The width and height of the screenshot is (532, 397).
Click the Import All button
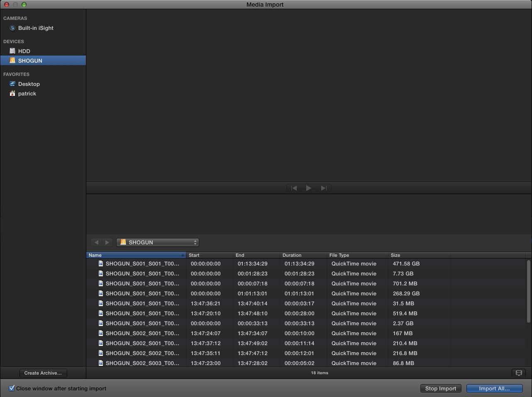pyautogui.click(x=494, y=388)
